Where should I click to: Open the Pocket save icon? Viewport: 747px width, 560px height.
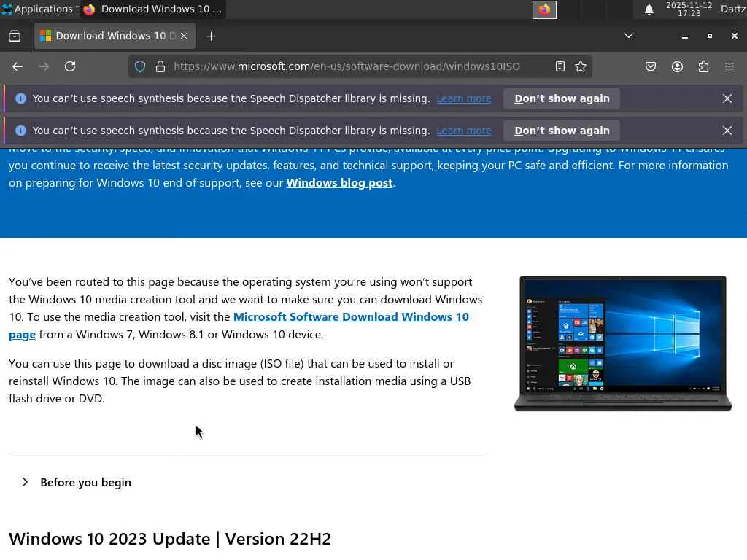tap(651, 66)
